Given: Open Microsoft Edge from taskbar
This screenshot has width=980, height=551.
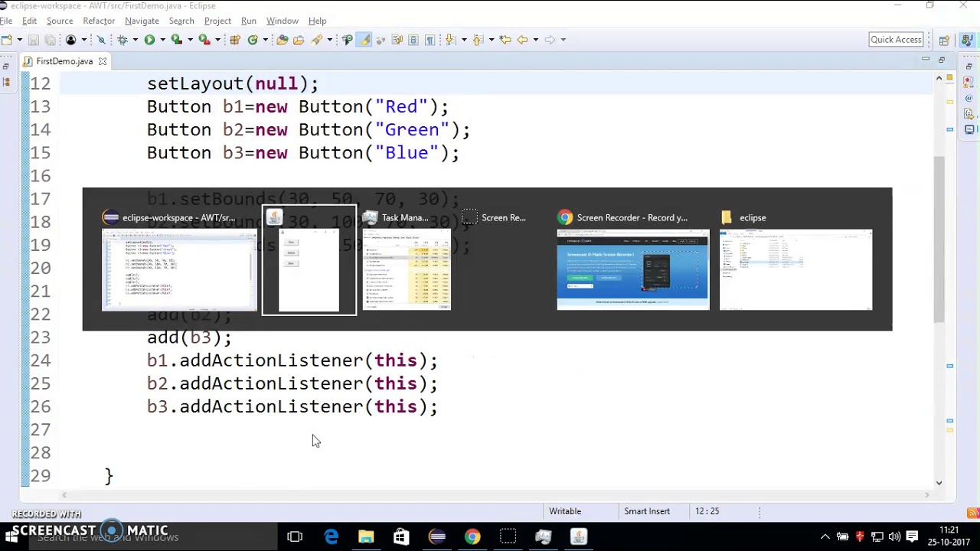Looking at the screenshot, I should [331, 537].
